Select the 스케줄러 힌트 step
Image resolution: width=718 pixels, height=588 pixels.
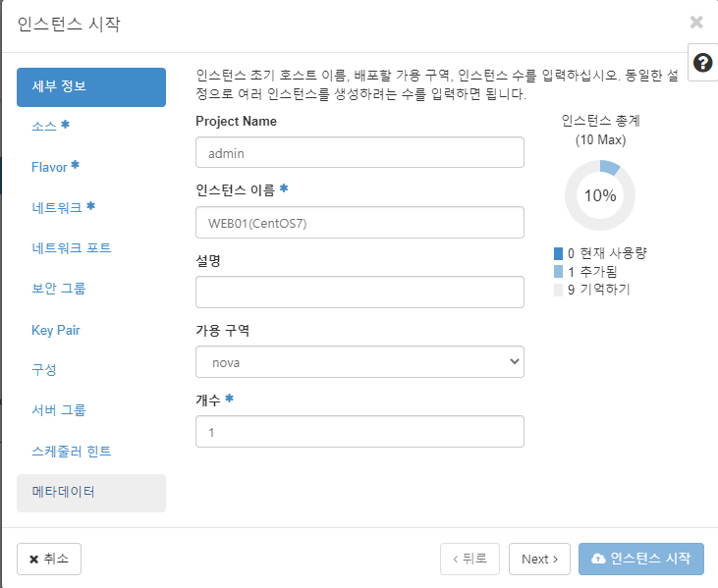coord(72,452)
